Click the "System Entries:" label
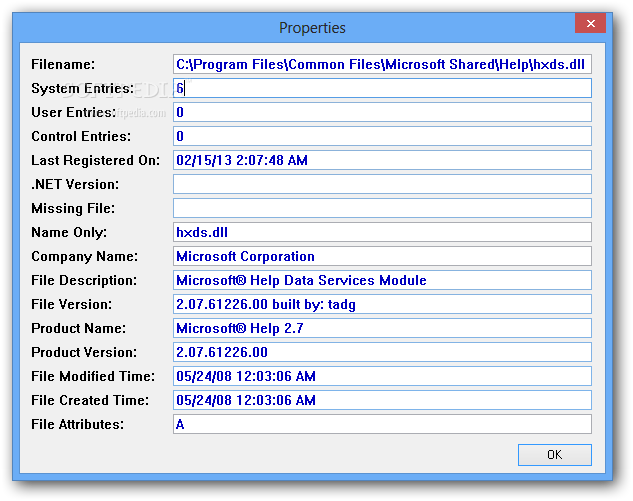633x501 pixels. (82, 88)
